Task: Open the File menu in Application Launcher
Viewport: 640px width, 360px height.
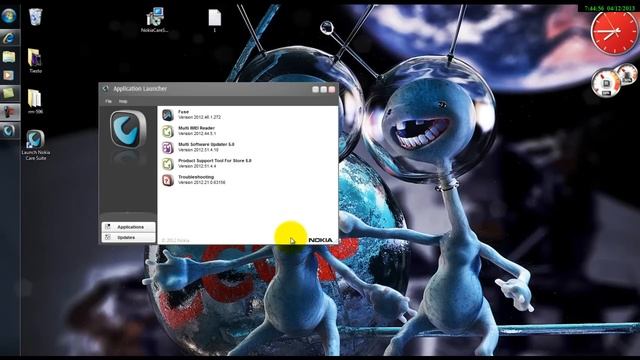Action: tap(109, 101)
